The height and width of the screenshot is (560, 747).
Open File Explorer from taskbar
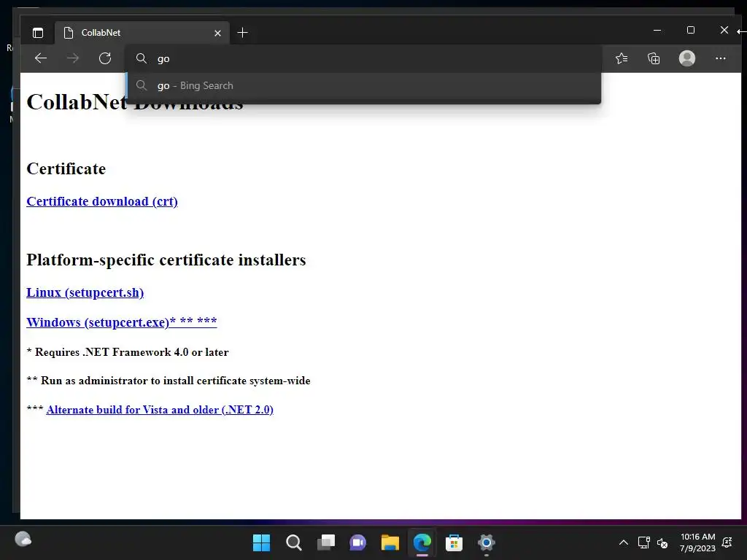(x=390, y=542)
